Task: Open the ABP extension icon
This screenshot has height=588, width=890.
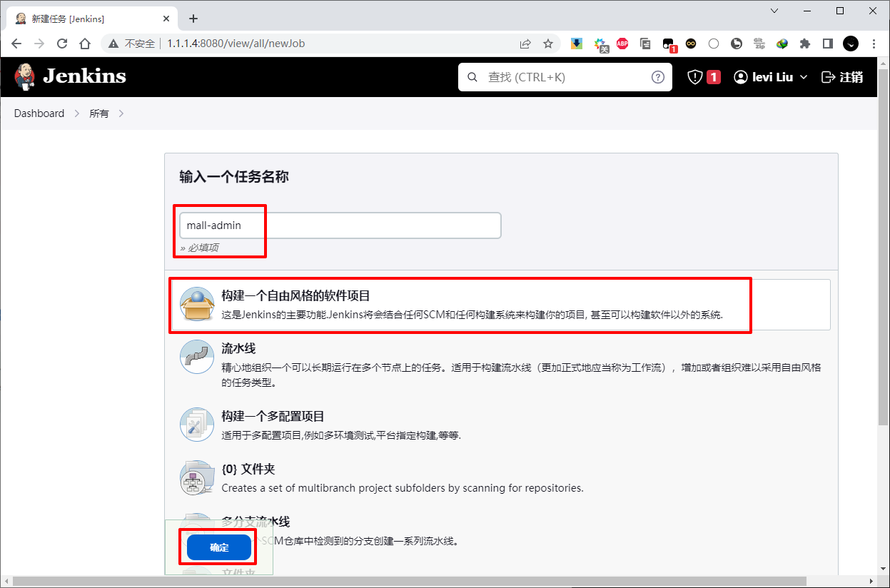Action: pos(622,44)
